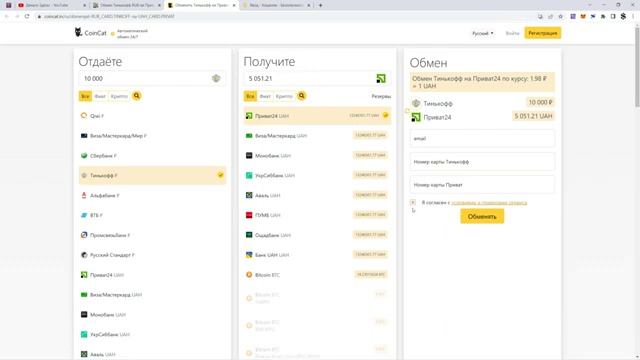Select ВТБ in the Отдаёте list
640x360 pixels.
[152, 215]
